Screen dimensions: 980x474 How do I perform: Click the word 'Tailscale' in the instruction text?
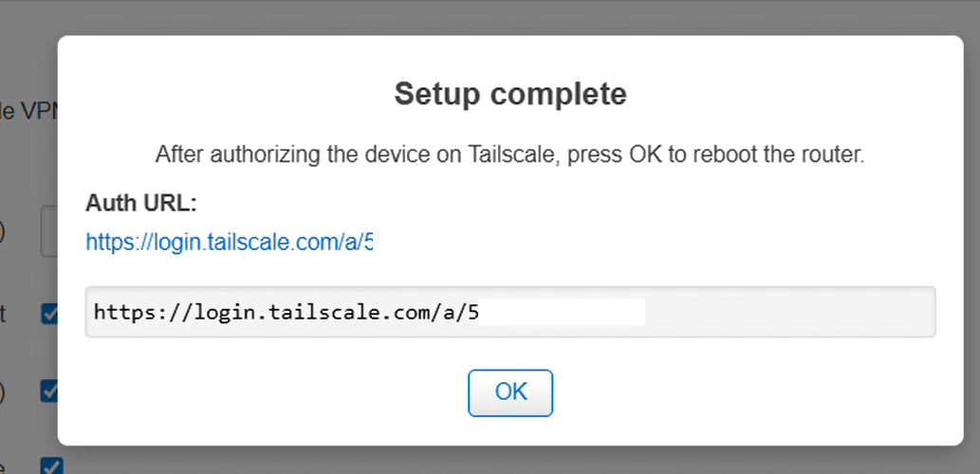[512, 155]
